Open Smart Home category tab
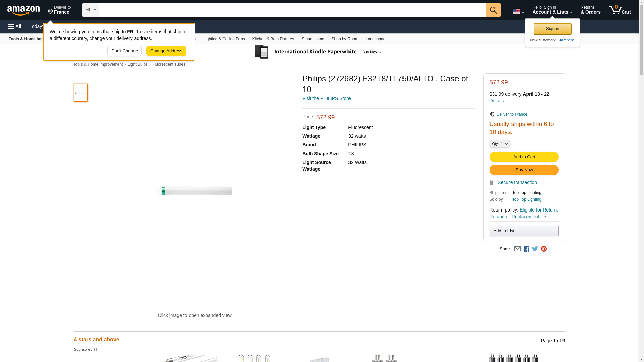644x362 pixels. click(x=313, y=39)
